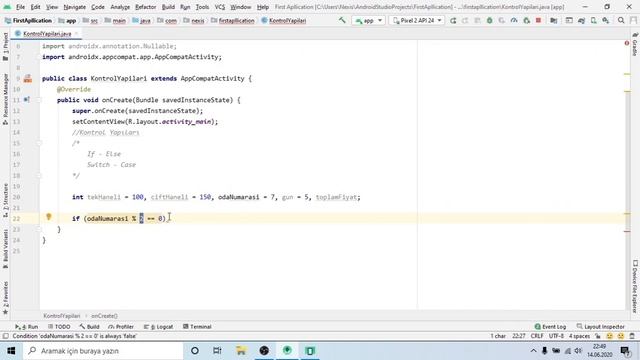
Task: Open the TODO tool window
Action: tap(59, 327)
